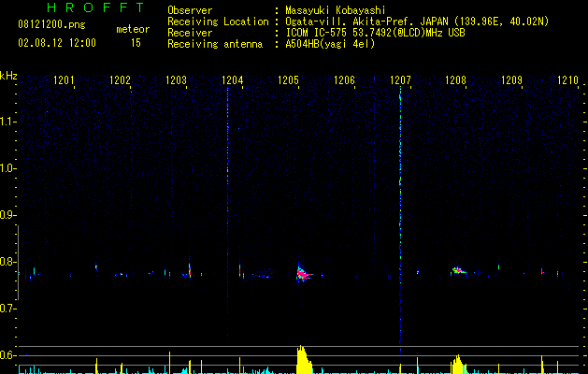Click time marker 1205
Viewport: 588px width, 374px height.
tap(288, 79)
